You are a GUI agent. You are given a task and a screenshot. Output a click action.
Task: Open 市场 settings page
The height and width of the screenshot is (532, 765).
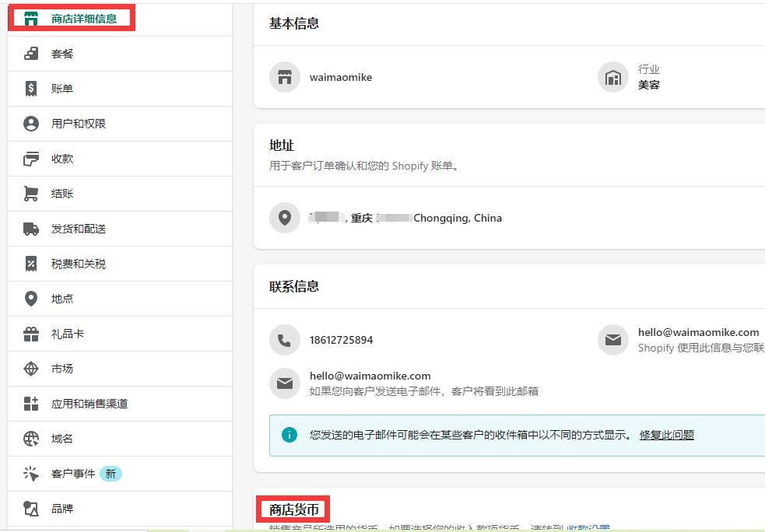(62, 369)
